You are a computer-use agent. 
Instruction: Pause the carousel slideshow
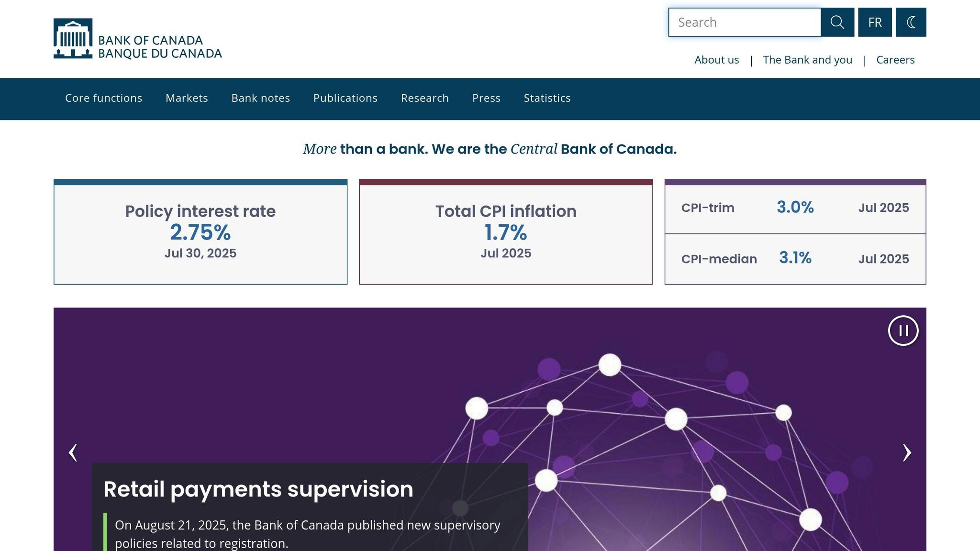(x=903, y=331)
